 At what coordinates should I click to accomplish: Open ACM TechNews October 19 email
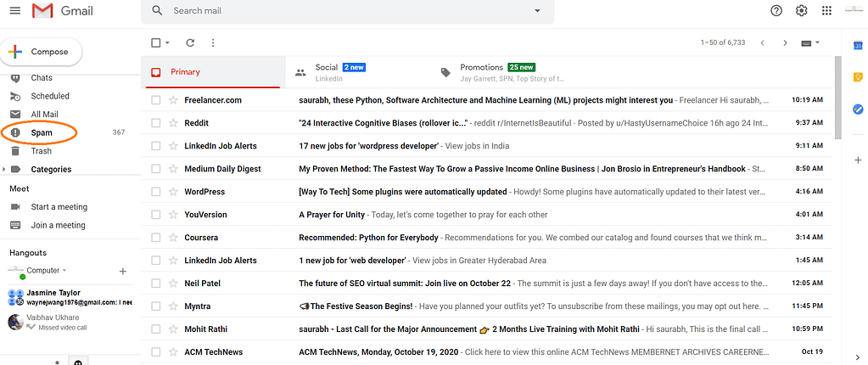[x=488, y=351]
